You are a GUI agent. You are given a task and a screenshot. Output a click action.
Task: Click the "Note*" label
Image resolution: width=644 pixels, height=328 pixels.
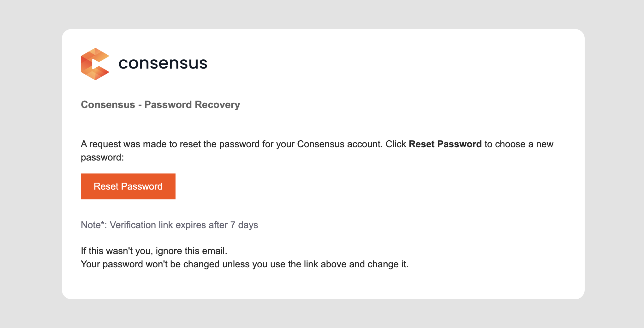coord(93,225)
